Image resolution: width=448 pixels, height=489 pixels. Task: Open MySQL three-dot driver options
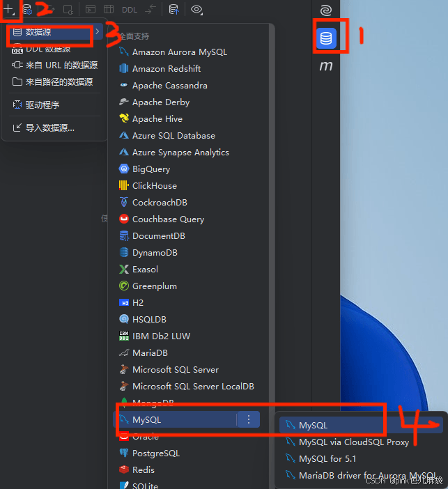(249, 419)
